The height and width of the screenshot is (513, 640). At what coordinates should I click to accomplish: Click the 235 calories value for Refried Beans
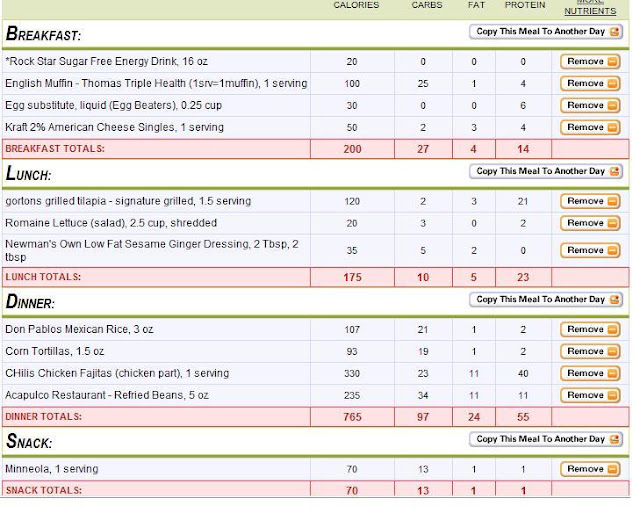coord(352,396)
